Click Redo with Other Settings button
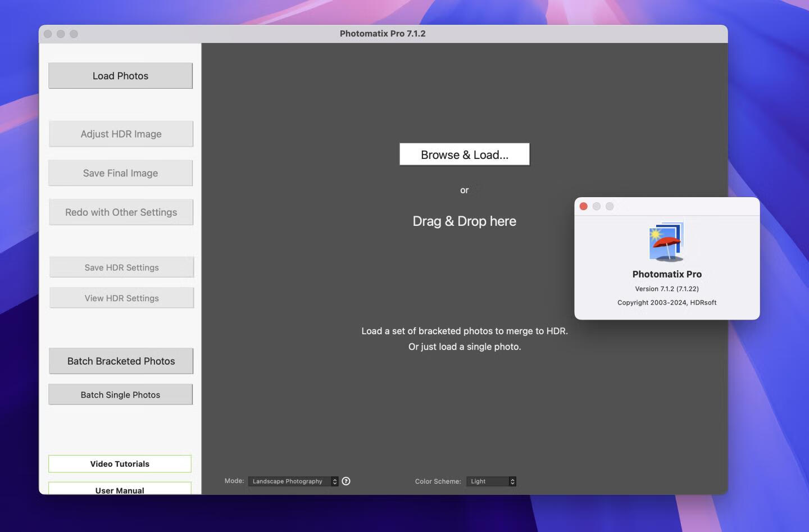The height and width of the screenshot is (532, 809). pyautogui.click(x=121, y=212)
